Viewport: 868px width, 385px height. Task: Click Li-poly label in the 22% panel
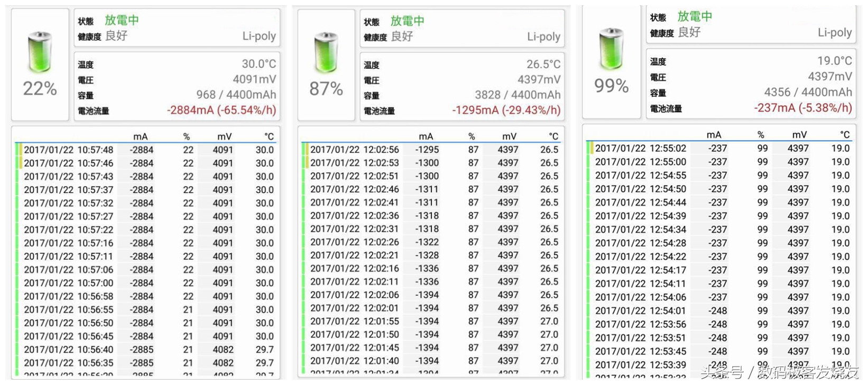point(260,36)
